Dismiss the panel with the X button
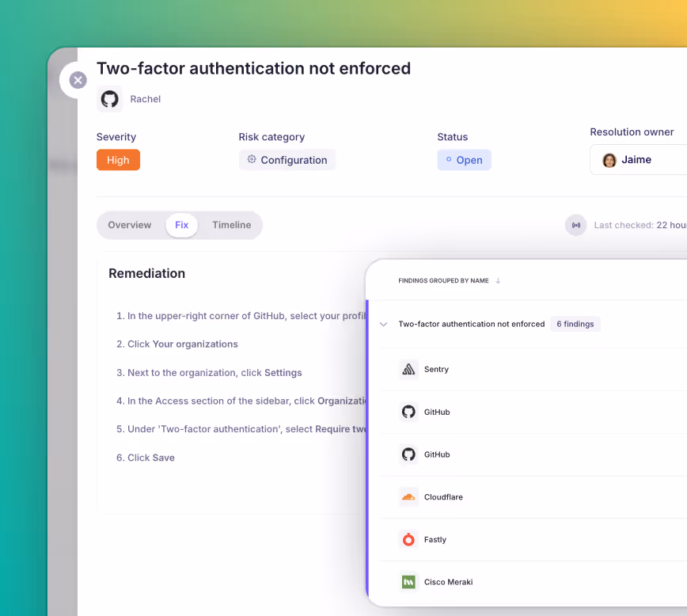The image size is (687, 616). click(x=78, y=80)
